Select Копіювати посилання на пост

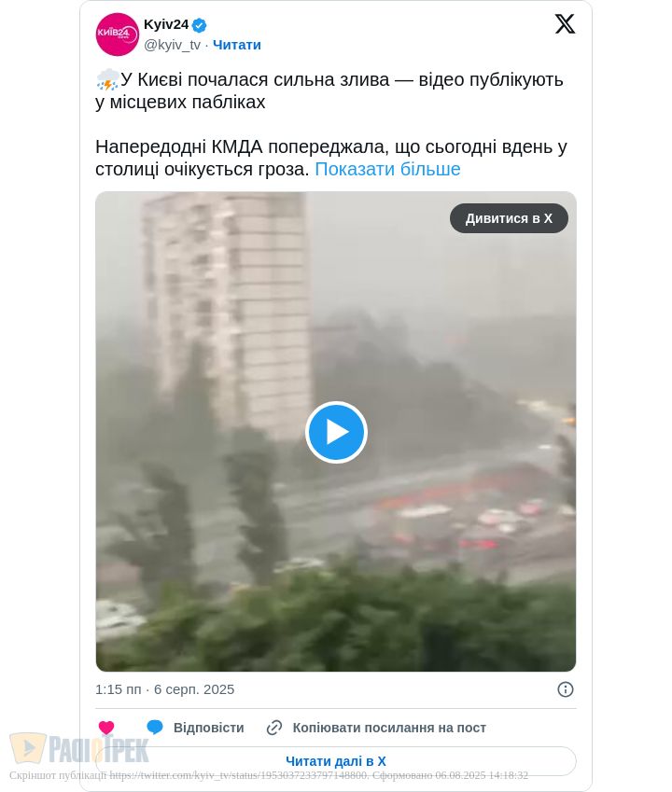point(389,728)
